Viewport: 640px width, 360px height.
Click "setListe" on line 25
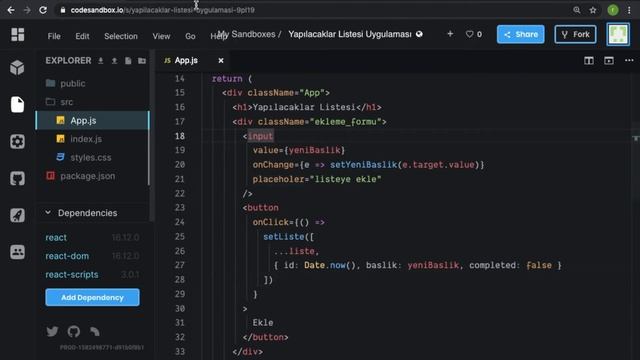tap(284, 237)
